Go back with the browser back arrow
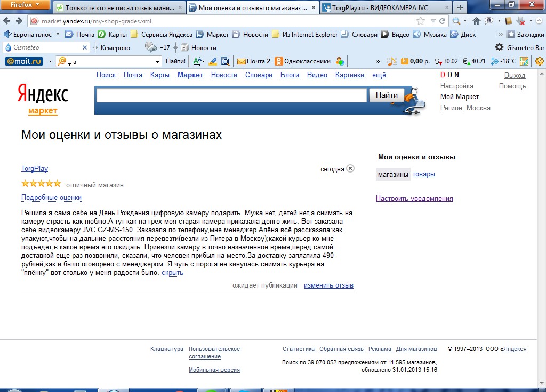 tap(6, 21)
